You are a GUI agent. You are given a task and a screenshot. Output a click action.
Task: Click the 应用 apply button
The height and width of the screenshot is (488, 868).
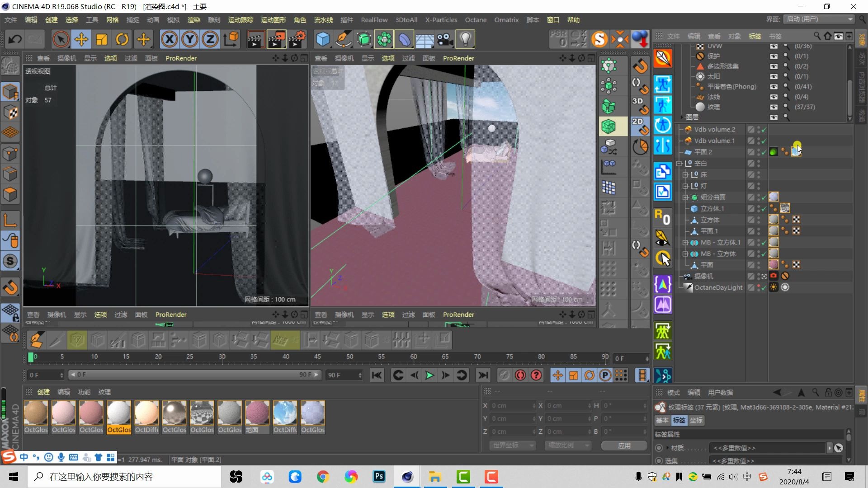(624, 446)
